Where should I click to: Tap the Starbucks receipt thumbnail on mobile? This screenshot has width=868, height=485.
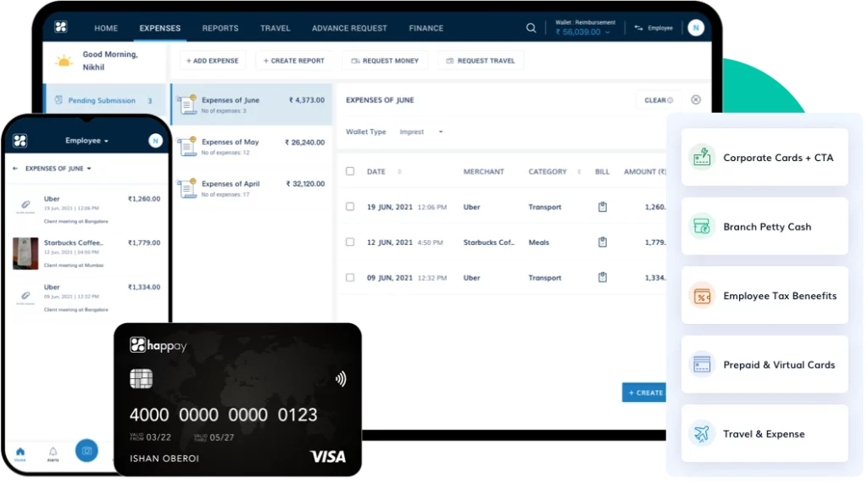point(25,253)
